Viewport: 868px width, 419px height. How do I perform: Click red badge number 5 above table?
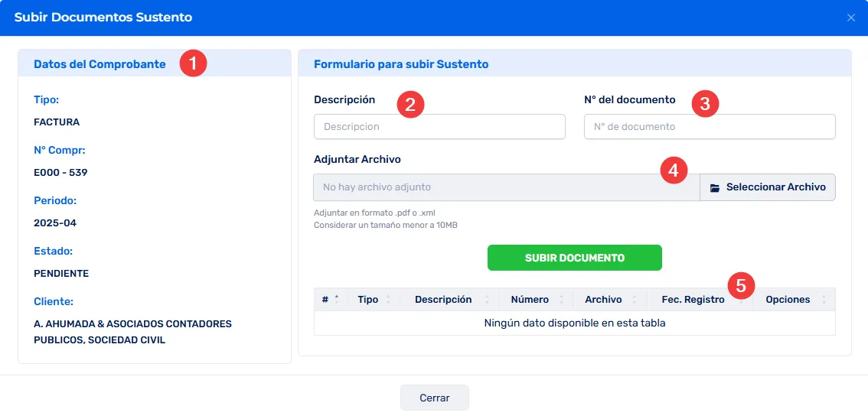point(740,285)
